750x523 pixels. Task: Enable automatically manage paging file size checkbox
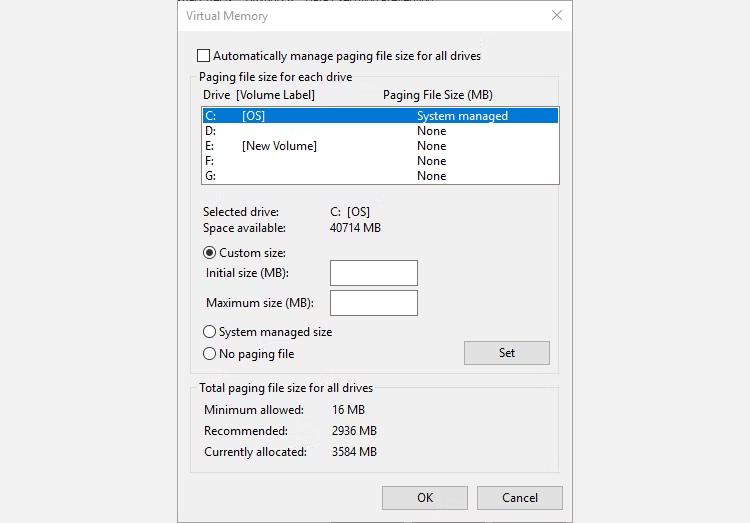coord(205,56)
